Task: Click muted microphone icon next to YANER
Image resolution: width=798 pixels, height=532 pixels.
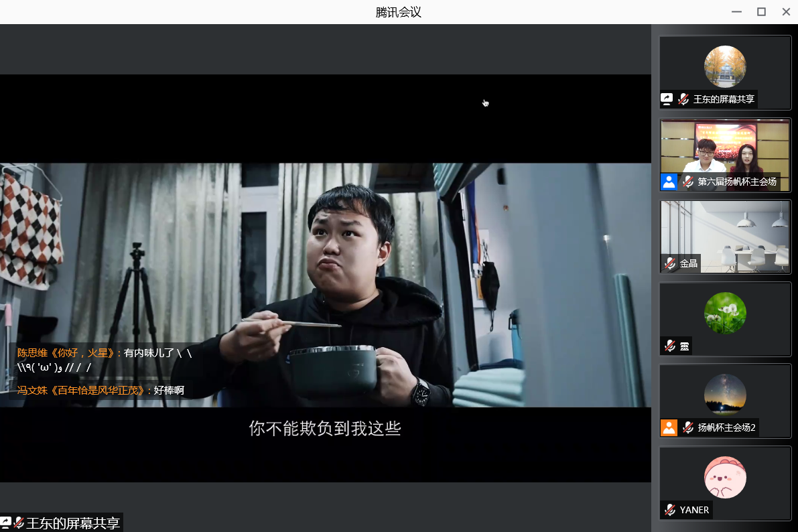Action: coord(670,510)
